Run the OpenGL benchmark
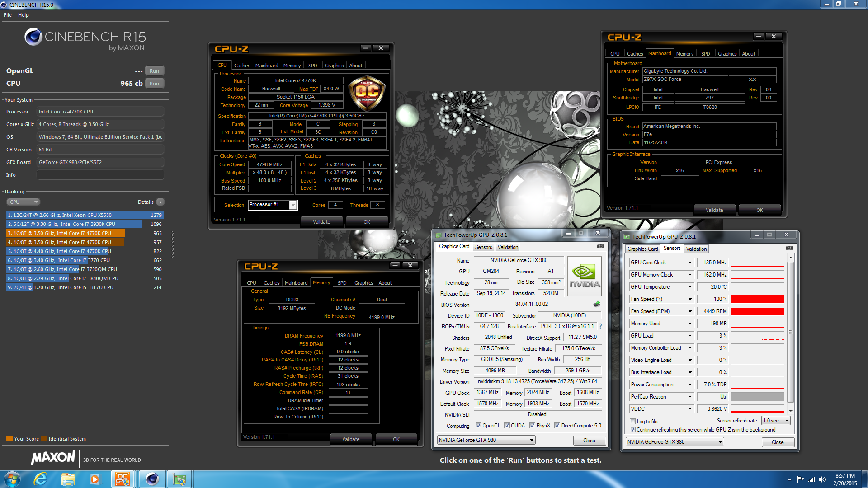This screenshot has height=488, width=868. click(154, 71)
